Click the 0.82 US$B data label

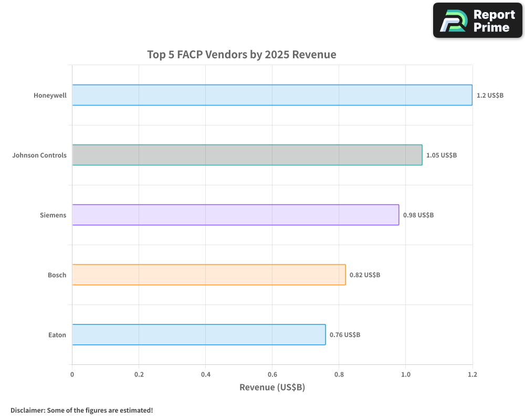point(365,275)
